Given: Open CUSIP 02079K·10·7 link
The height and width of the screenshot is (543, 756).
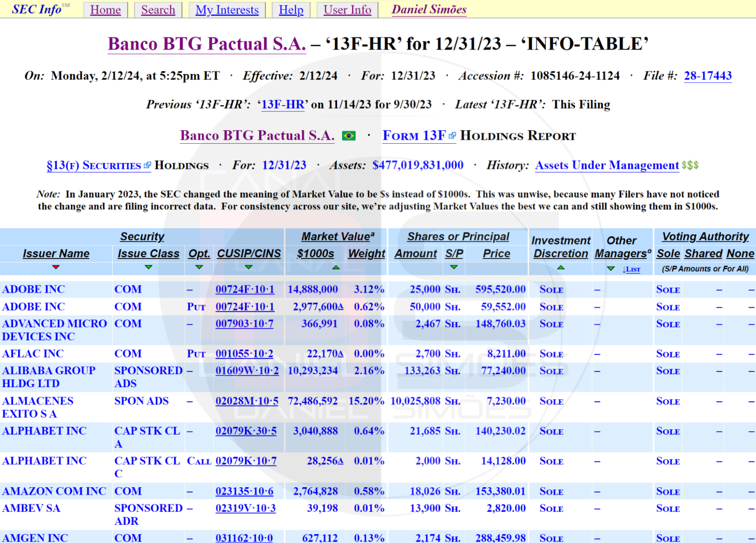Looking at the screenshot, I should coord(246,461).
